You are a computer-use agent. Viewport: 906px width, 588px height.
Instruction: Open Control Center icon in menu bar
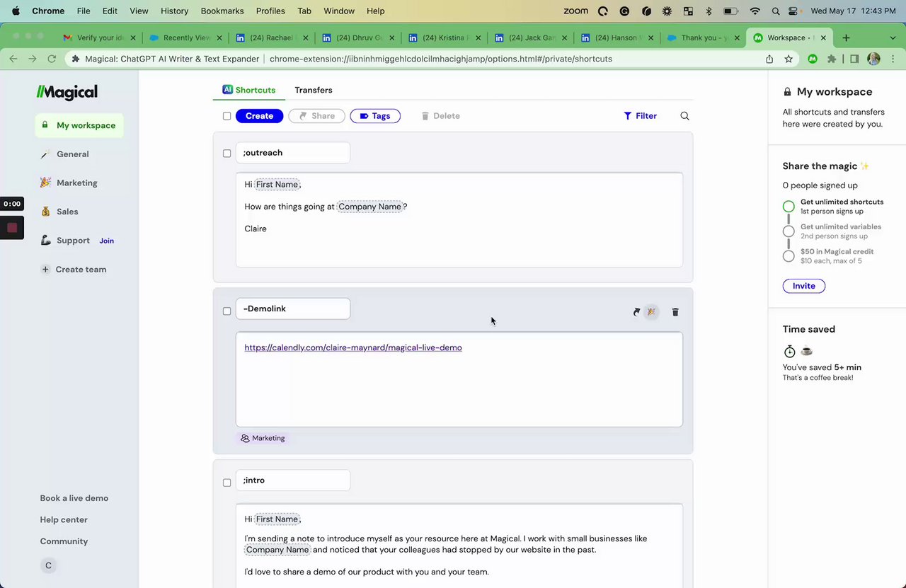(793, 11)
